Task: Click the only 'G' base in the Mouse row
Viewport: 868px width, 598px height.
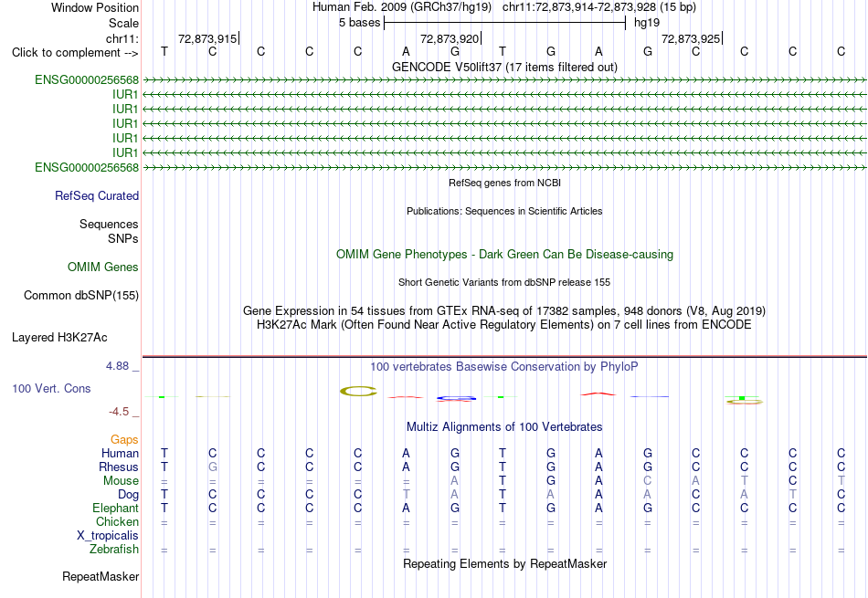Action: (x=550, y=481)
